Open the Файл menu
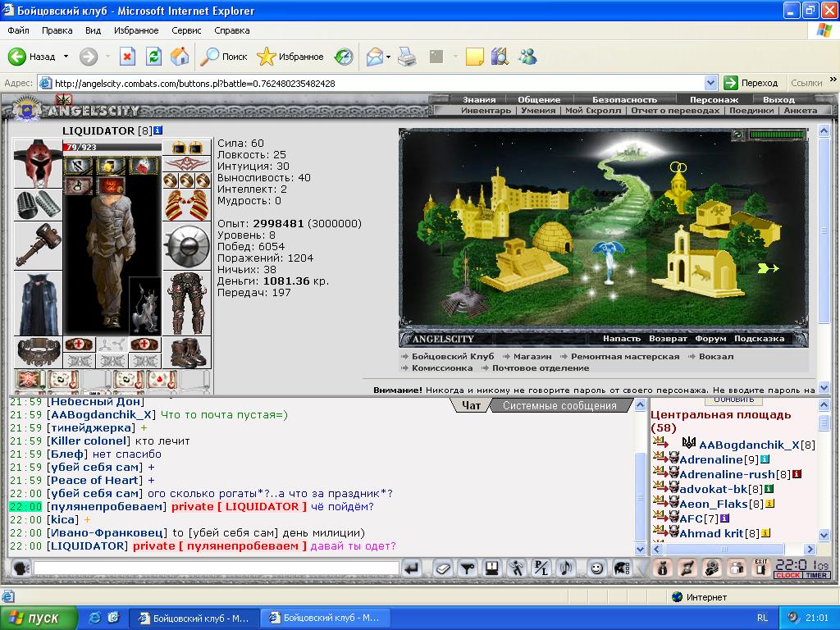The image size is (840, 630). click(x=18, y=30)
